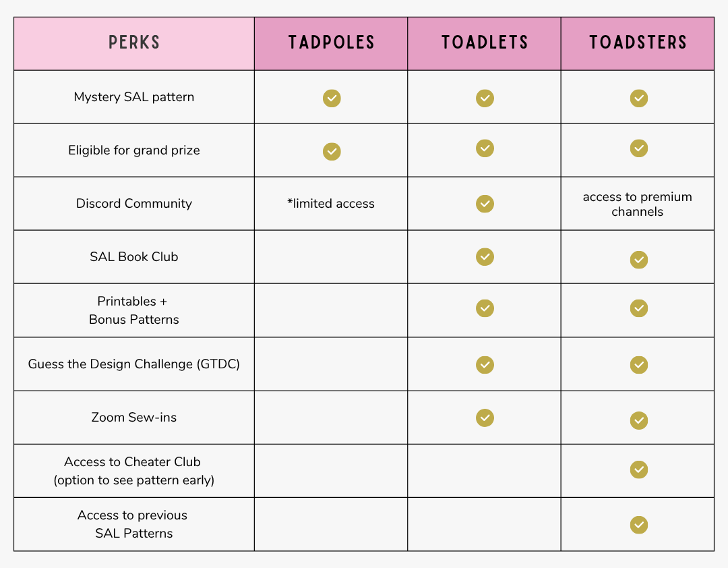Click Toadlets checkmark for Printables + Bonus Patterns
Image resolution: width=728 pixels, height=568 pixels.
coord(485,308)
